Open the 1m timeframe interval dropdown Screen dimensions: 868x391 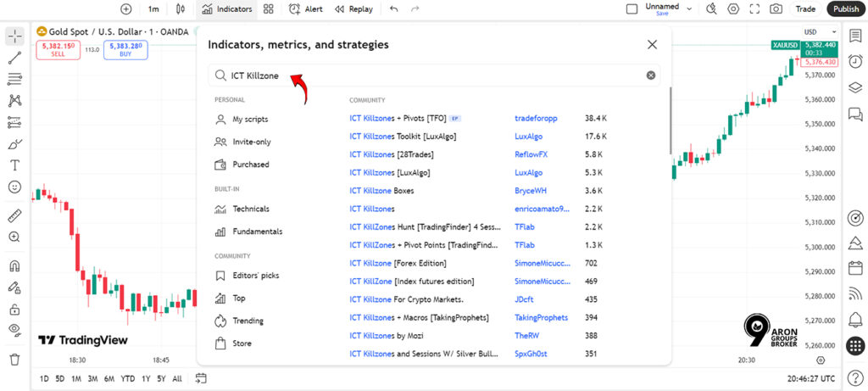[x=153, y=9]
